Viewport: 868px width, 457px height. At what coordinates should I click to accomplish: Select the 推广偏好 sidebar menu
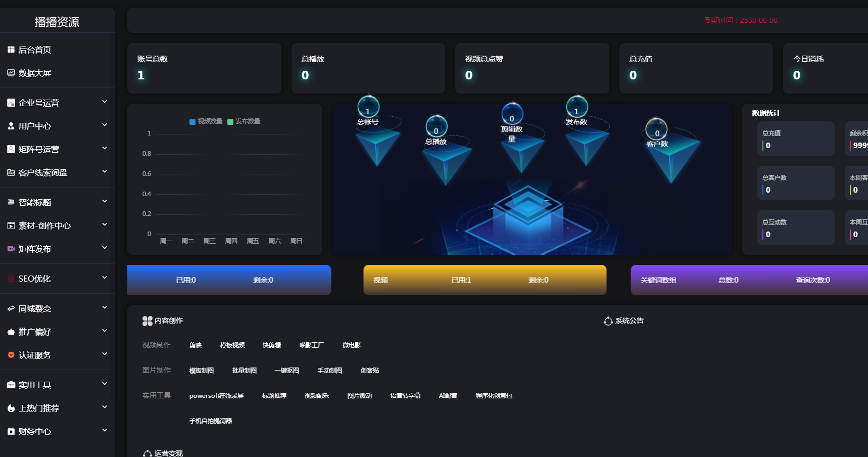tap(57, 332)
